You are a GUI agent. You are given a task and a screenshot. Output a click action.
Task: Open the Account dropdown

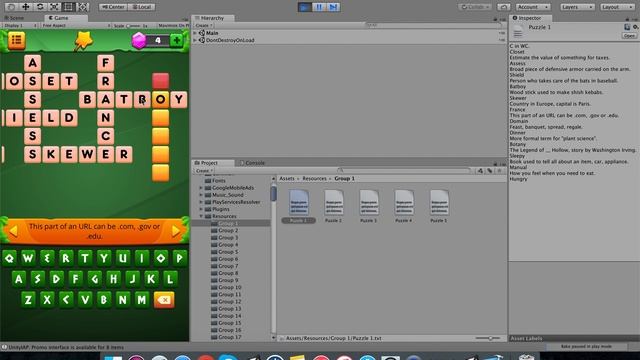pyautogui.click(x=533, y=7)
